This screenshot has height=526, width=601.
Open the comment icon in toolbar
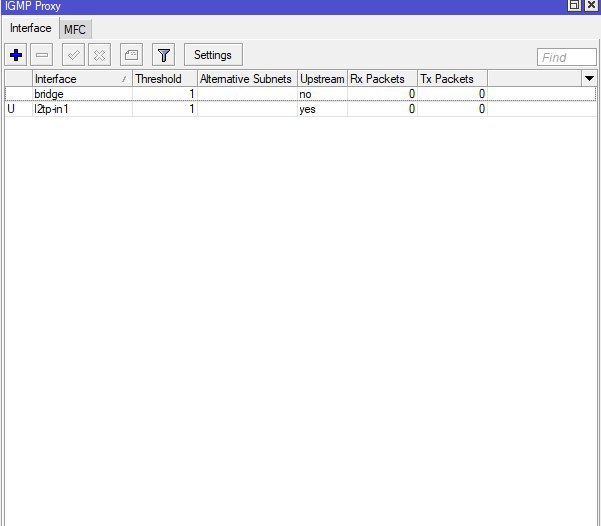point(131,55)
